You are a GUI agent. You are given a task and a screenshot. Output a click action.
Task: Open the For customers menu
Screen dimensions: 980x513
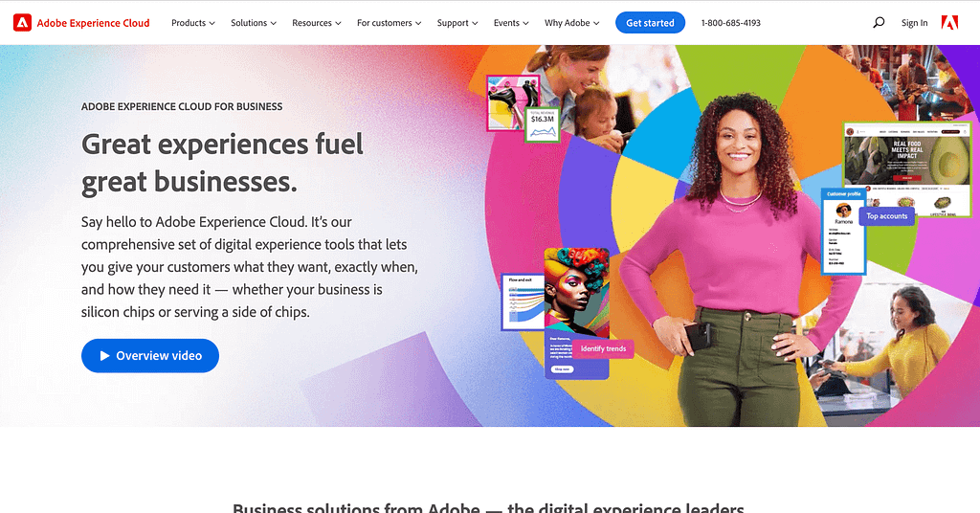(389, 23)
